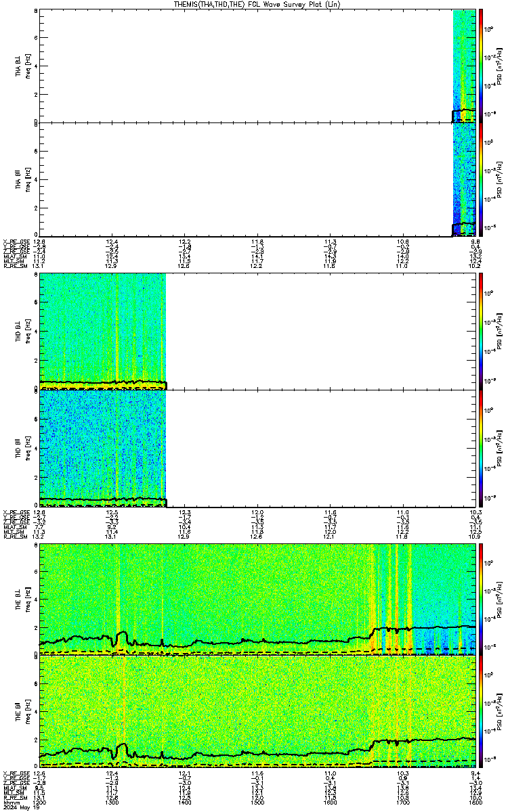The width and height of the screenshot is (508, 812).
Task: Click the THA B-perp spectrogram data strip
Action: click(x=463, y=66)
